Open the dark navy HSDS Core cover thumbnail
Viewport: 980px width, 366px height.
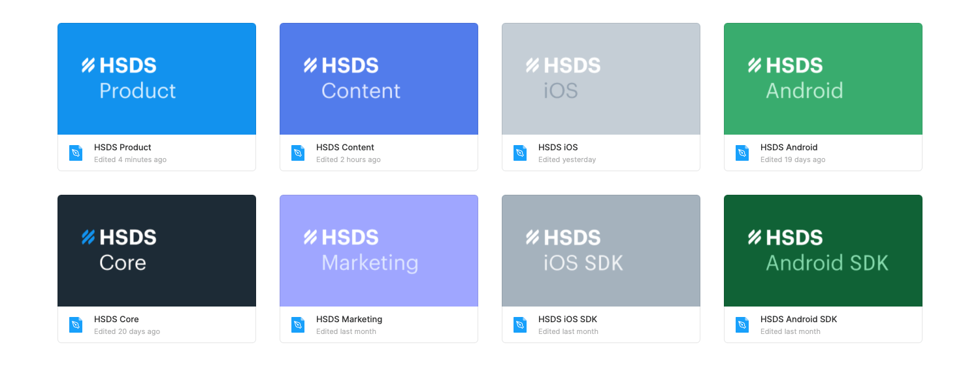[x=157, y=250]
